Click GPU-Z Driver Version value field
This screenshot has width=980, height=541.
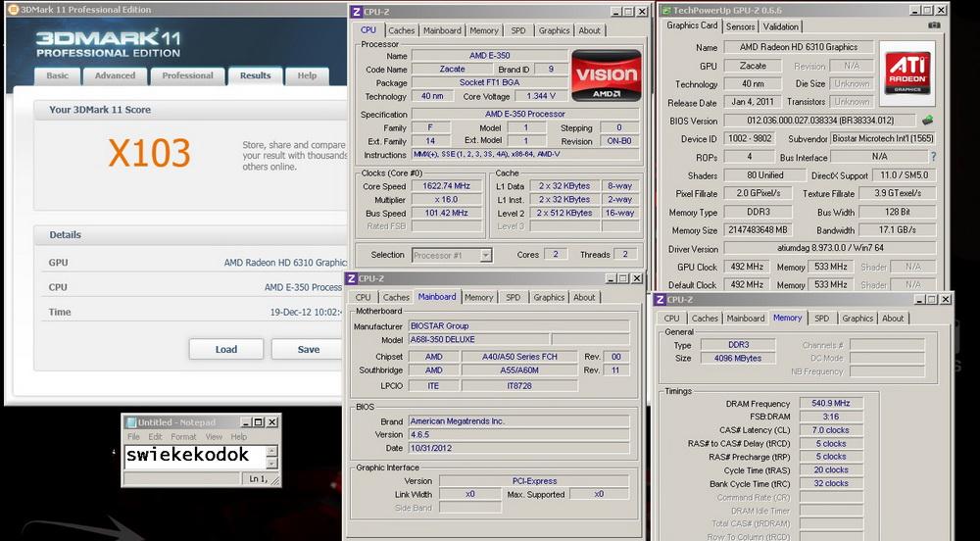(830, 248)
